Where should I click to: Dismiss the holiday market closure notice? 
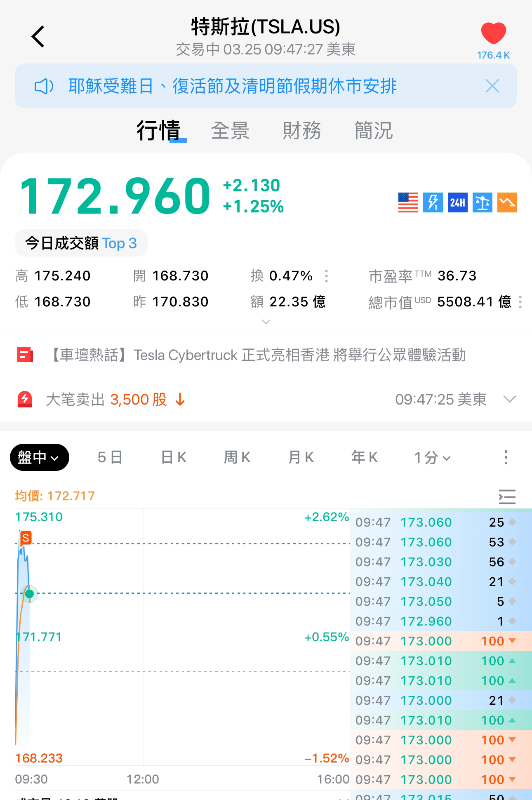coord(492,86)
